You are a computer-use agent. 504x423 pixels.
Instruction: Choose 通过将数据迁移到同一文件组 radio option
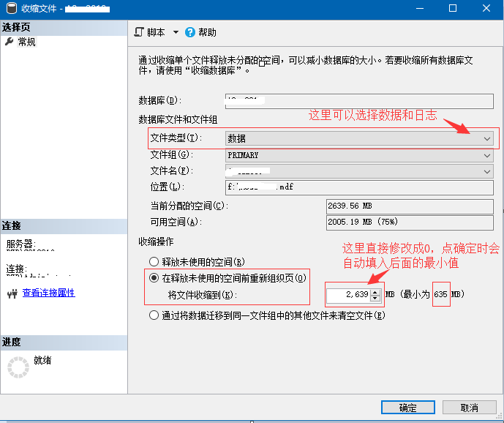(x=154, y=315)
